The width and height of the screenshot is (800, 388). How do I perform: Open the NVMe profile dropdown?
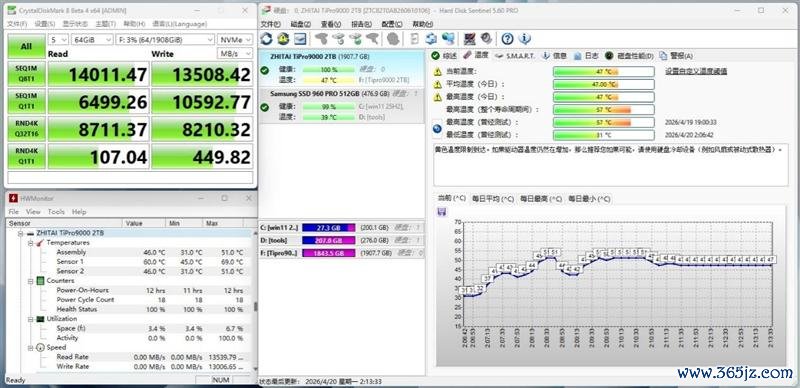tap(235, 40)
